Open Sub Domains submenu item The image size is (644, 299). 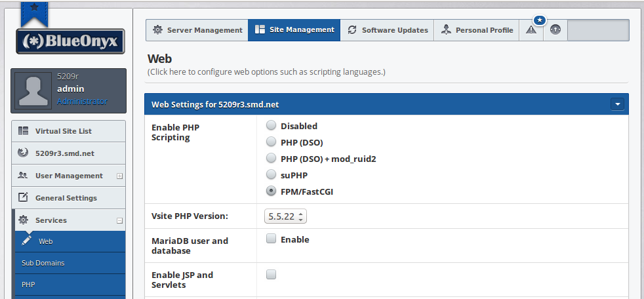[70, 263]
